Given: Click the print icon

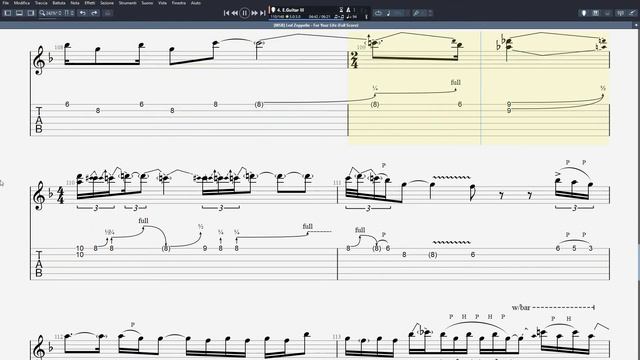Looking at the screenshot, I should pos(108,13).
